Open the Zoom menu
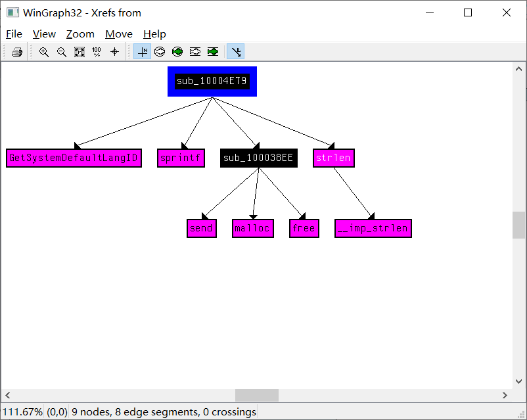 point(80,34)
